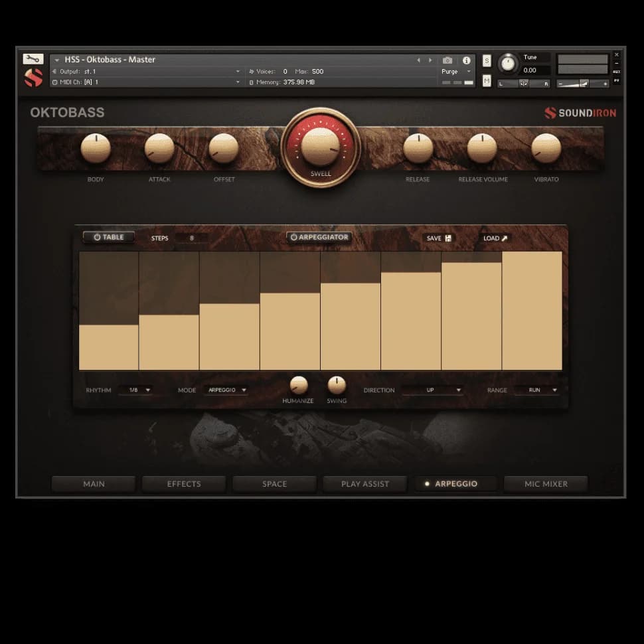Change DIRECTION using the UP dropdown

point(433,390)
